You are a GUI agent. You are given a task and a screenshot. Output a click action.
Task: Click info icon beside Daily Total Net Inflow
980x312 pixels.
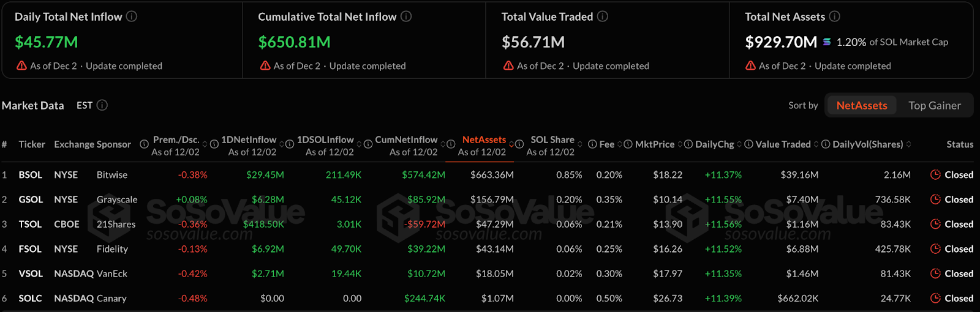132,17
